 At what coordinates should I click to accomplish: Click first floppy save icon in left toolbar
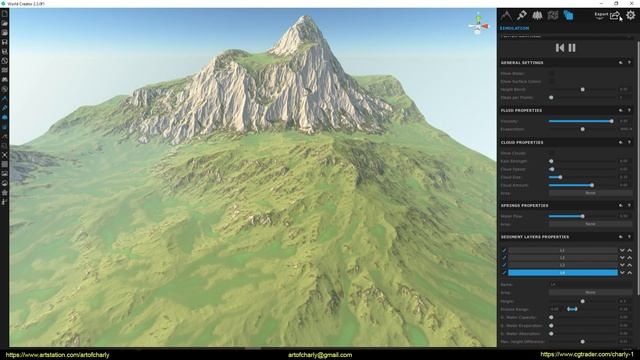click(x=4, y=42)
